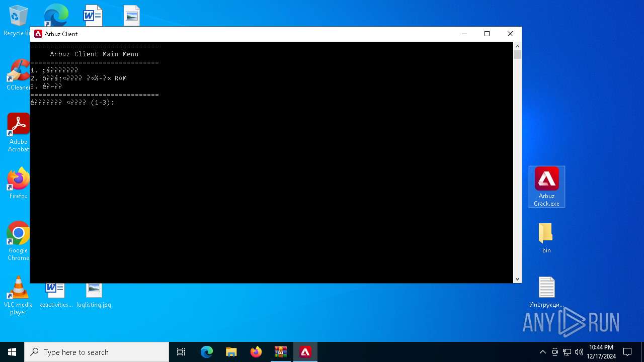
Task: Select the loglisting.jpg desktop file
Action: pyautogui.click(x=94, y=296)
